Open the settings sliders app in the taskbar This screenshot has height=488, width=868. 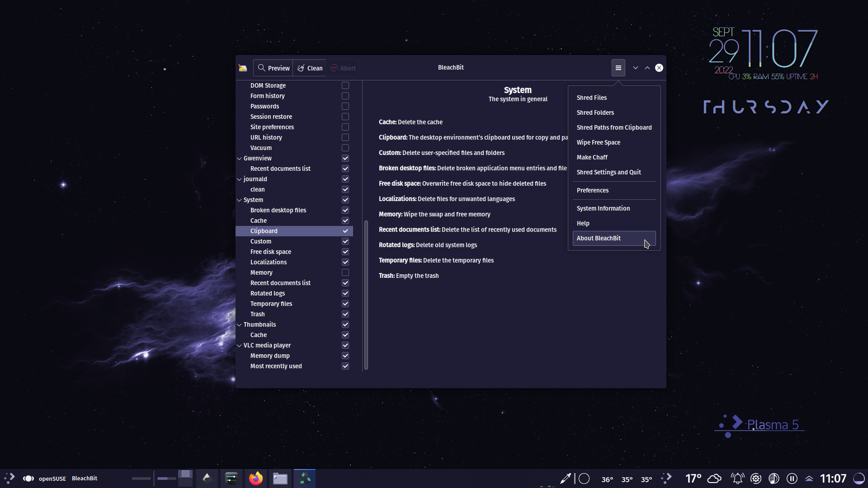231,478
